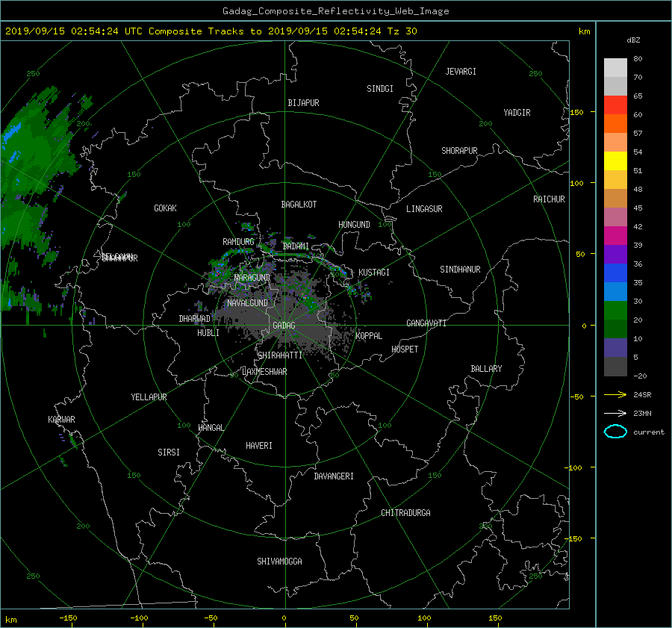This screenshot has width=672, height=628.
Task: Click the LAXMESHWAR city label
Action: coord(264,372)
